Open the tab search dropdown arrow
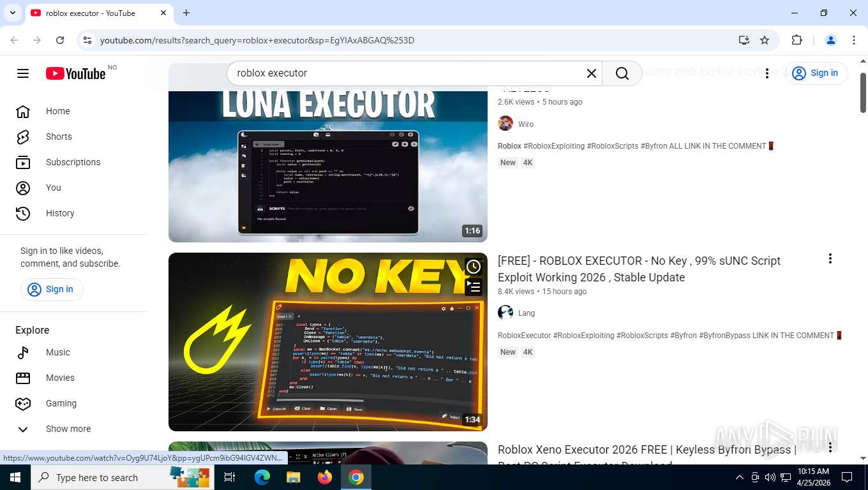 tap(12, 13)
